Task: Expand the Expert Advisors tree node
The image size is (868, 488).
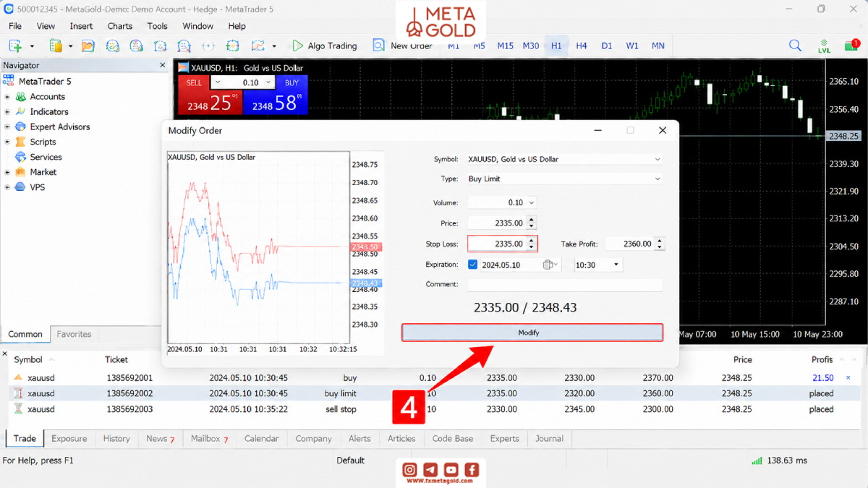Action: point(7,127)
